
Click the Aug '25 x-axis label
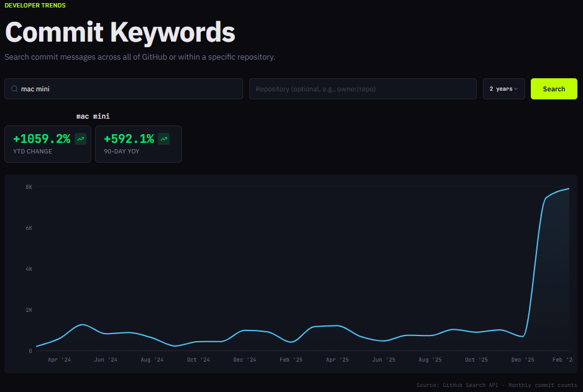click(x=430, y=360)
